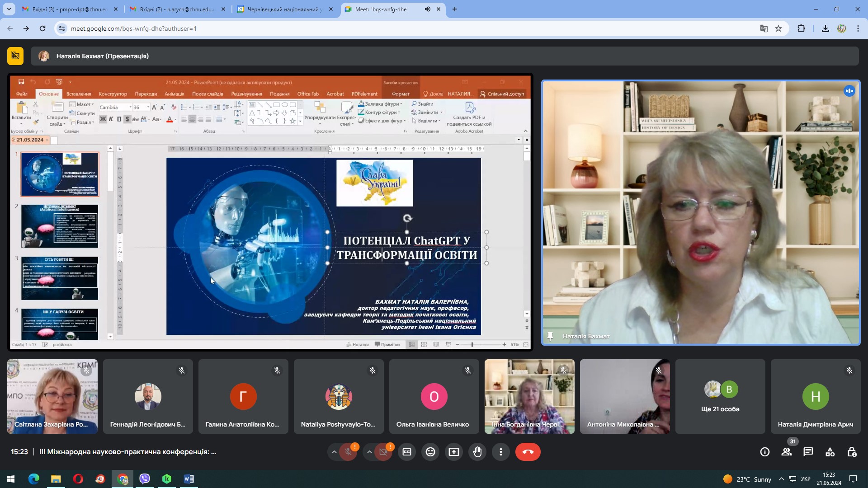Open more options three-dot menu

501,452
